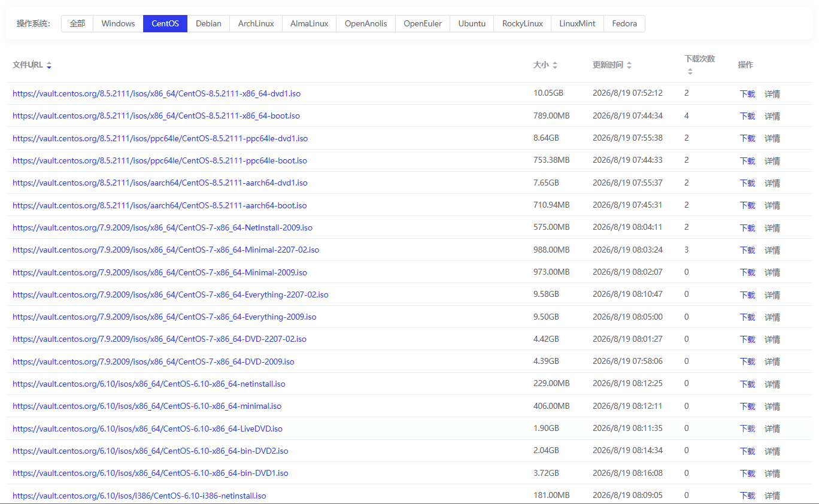Image resolution: width=819 pixels, height=504 pixels.
Task: Click 下载 in the 10.05GB row
Action: (x=748, y=94)
